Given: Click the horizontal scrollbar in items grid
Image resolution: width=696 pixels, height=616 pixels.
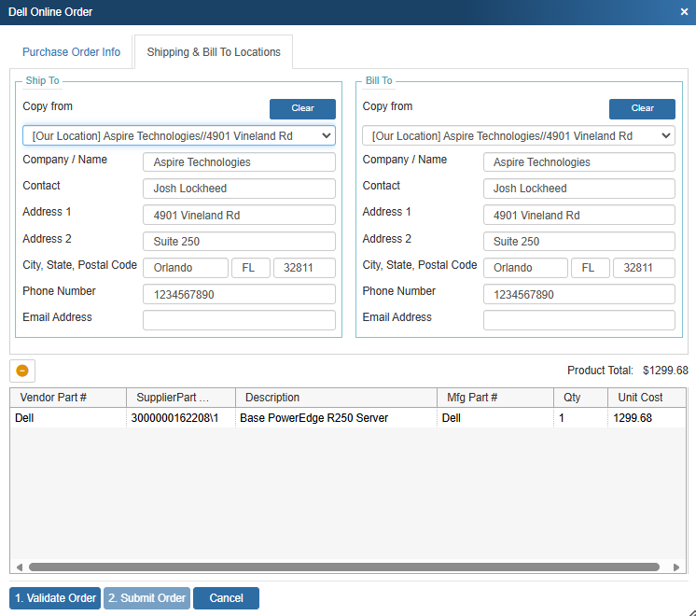Looking at the screenshot, I should point(343,567).
